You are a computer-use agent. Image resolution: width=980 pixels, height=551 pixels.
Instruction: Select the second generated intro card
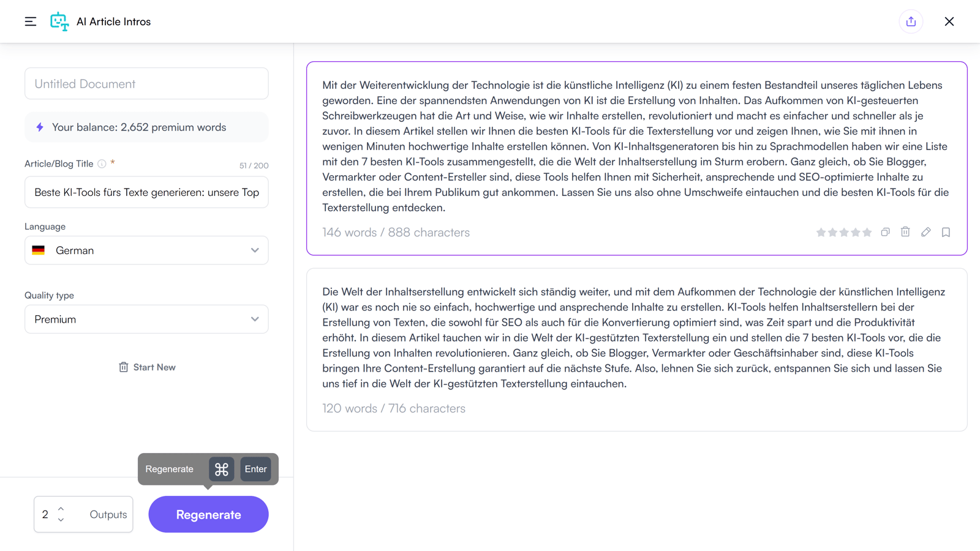(636, 350)
